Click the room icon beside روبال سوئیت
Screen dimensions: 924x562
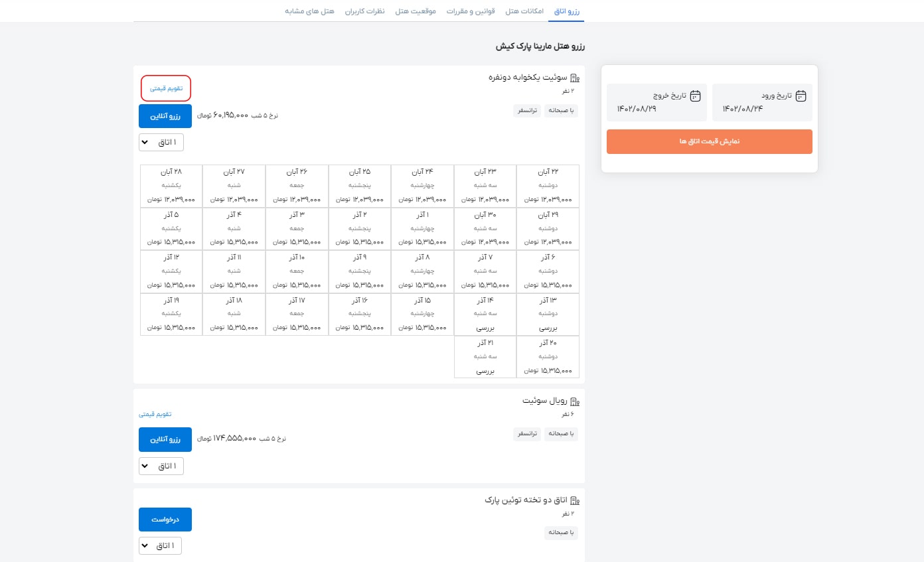click(574, 400)
